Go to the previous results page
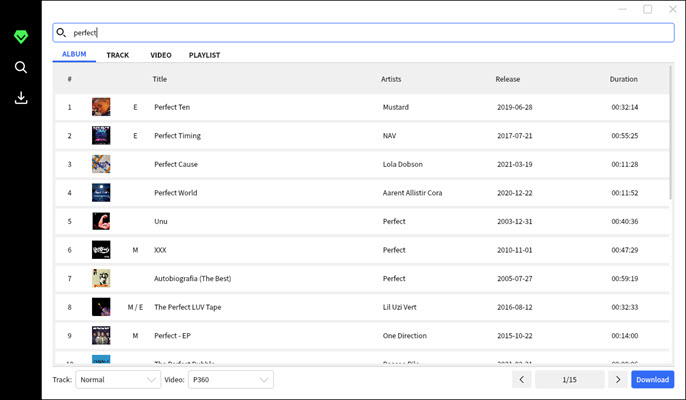 [522, 379]
